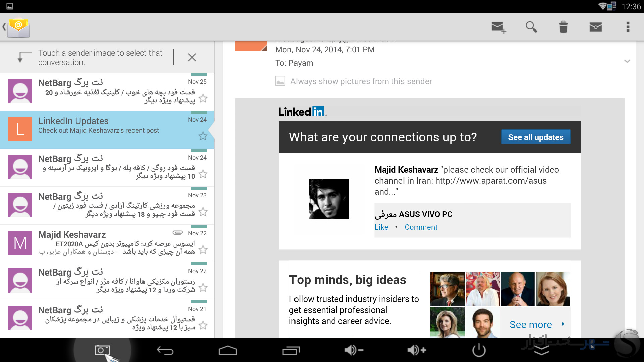The width and height of the screenshot is (644, 362).
Task: Mark message unread with envelope icon
Action: pyautogui.click(x=596, y=27)
